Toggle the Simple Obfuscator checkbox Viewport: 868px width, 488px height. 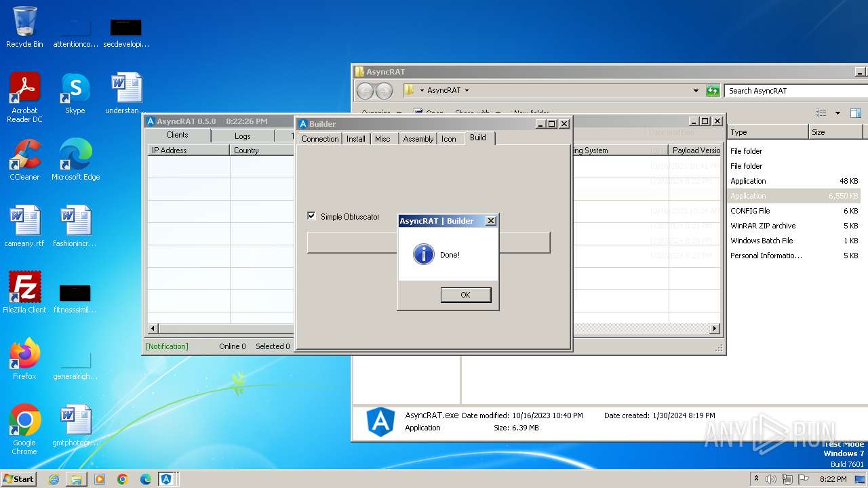coord(311,216)
